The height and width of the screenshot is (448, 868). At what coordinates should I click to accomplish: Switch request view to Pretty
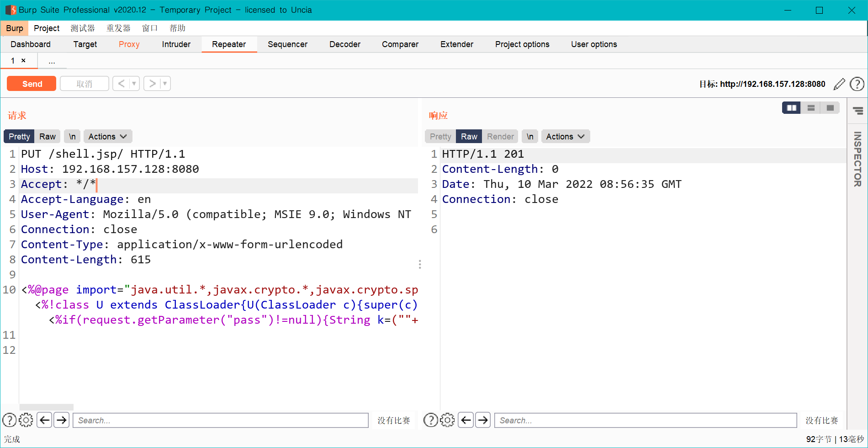[x=19, y=137]
